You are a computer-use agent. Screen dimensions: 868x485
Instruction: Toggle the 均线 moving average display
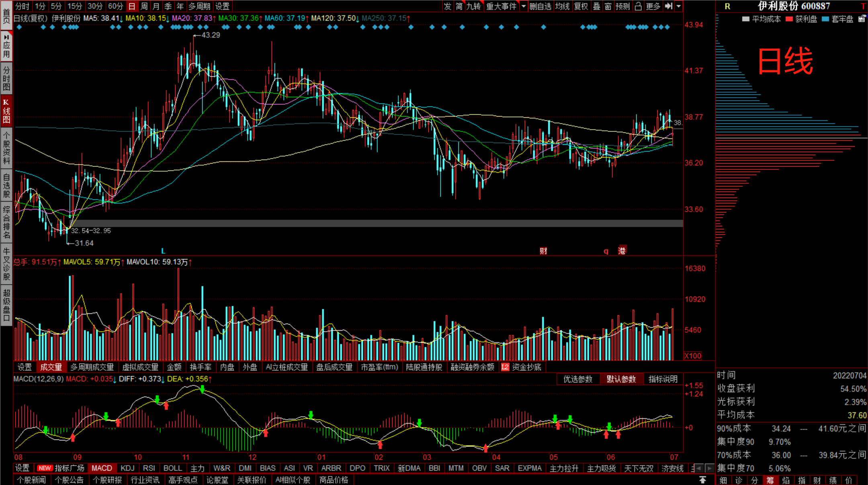coord(562,6)
